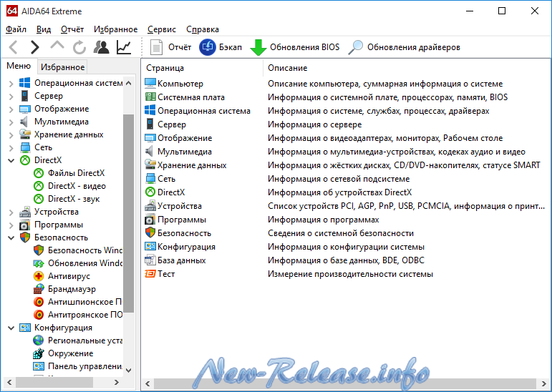Select the Хранение данных icon in the page list

pyautogui.click(x=150, y=165)
